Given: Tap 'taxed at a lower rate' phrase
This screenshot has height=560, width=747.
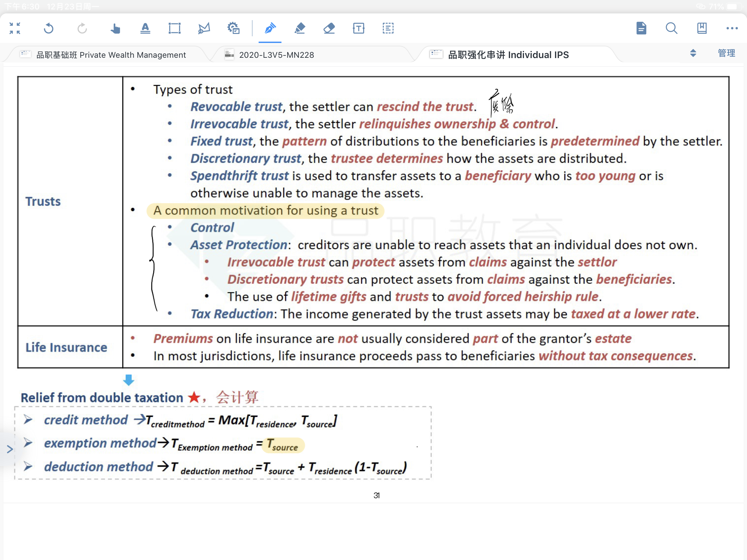Looking at the screenshot, I should [633, 314].
